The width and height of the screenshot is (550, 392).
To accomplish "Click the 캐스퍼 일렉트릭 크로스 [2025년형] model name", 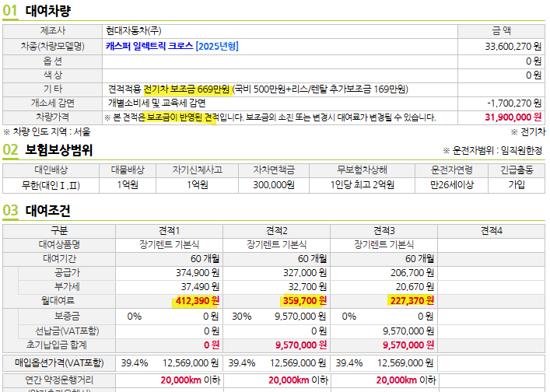I will (x=172, y=47).
